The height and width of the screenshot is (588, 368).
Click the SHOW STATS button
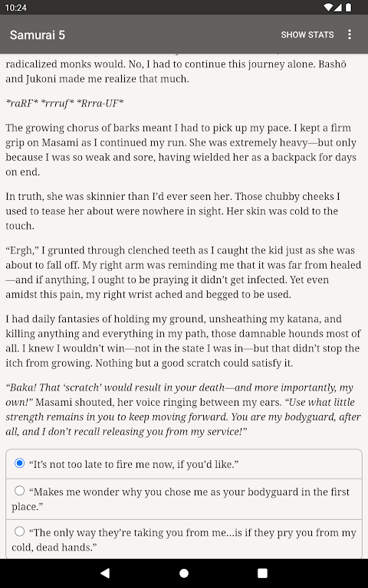307,34
